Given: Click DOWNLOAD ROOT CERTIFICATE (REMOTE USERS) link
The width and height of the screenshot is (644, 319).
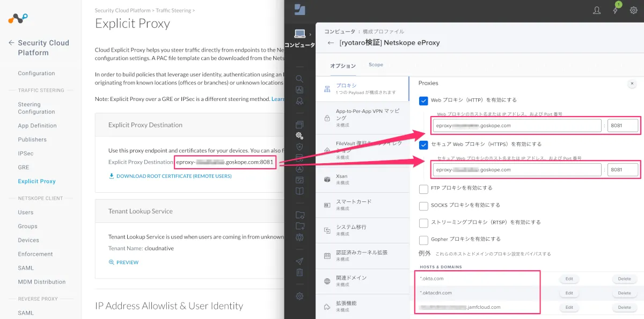Looking at the screenshot, I should pyautogui.click(x=170, y=176).
